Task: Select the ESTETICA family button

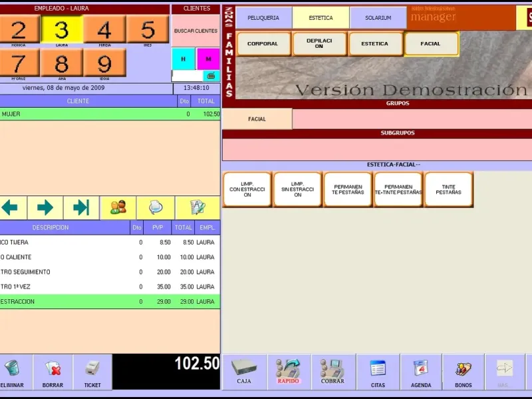Action: [x=375, y=44]
